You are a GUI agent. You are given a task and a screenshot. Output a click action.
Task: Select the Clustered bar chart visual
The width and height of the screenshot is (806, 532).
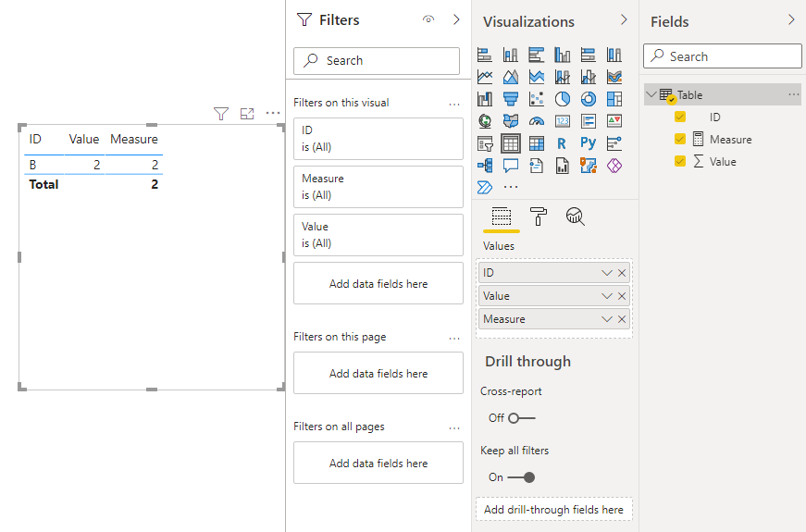pos(536,55)
